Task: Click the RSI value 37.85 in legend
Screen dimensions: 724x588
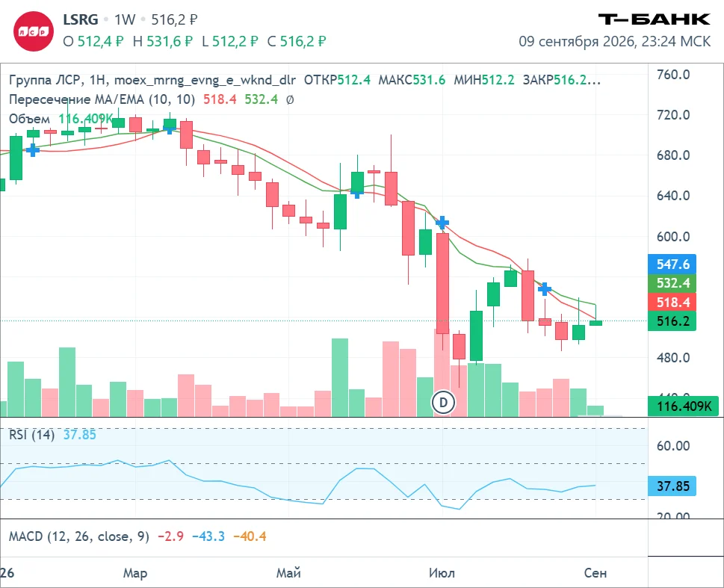Action: (x=79, y=435)
